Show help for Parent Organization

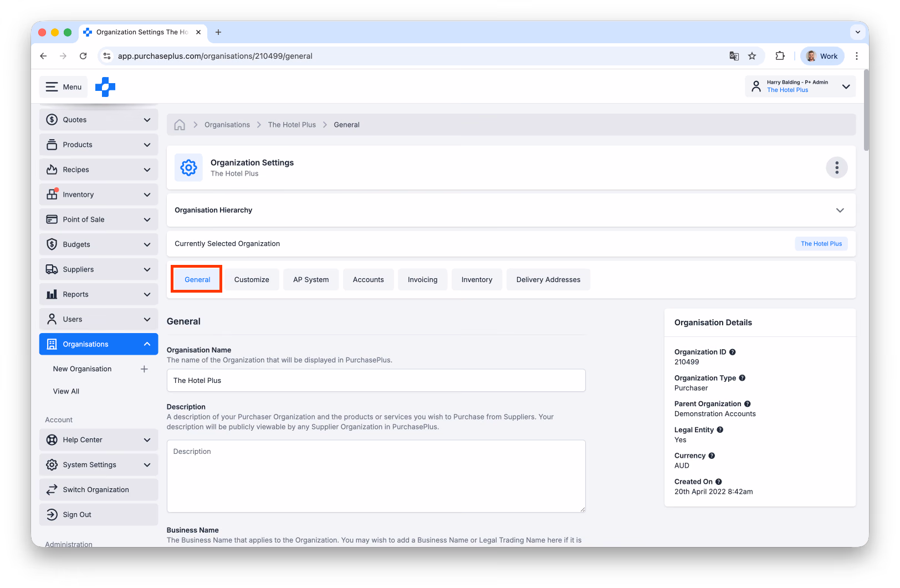coord(748,404)
